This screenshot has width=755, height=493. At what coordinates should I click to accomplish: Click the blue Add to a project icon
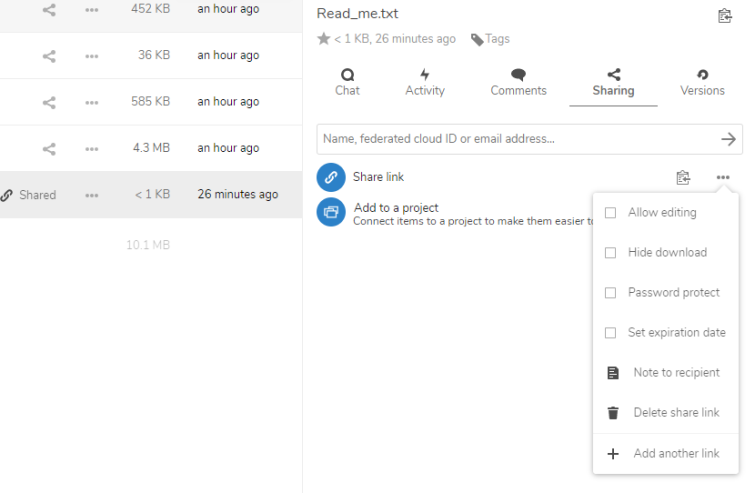coord(331,212)
